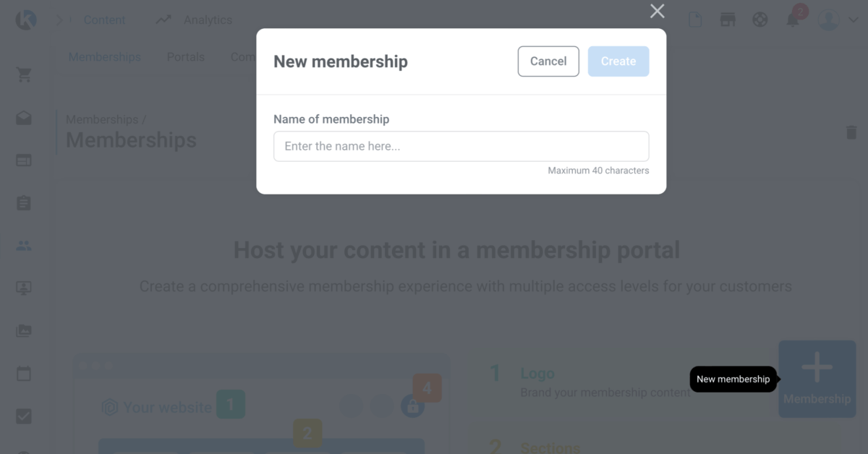868x454 pixels.
Task: Open the notification bell icon
Action: coord(793,20)
